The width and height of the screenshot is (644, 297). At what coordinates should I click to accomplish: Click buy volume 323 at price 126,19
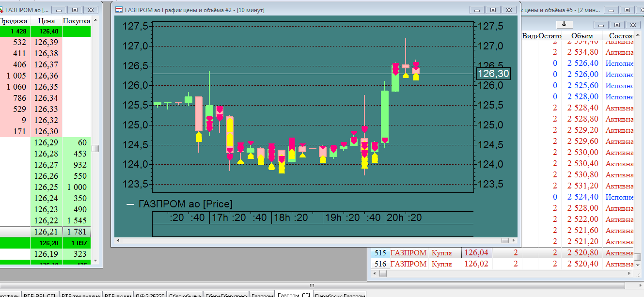77,254
